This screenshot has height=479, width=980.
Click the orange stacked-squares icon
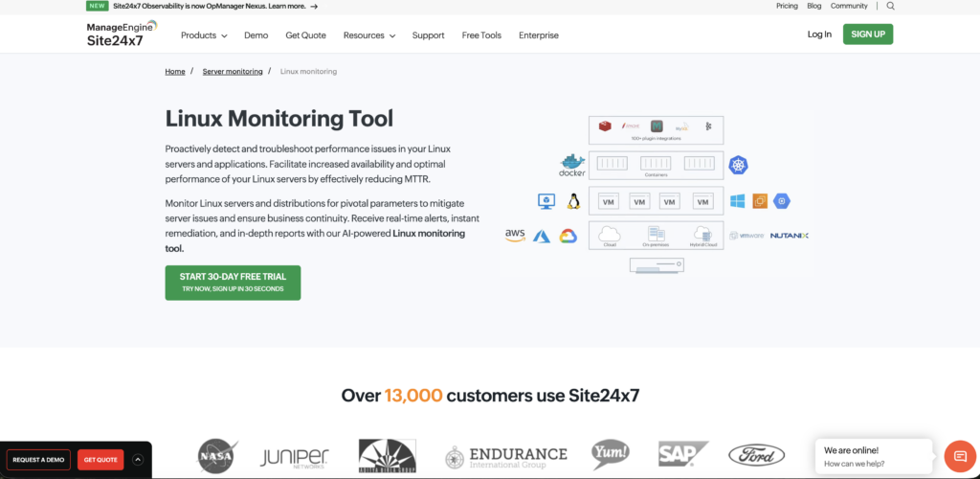(x=760, y=201)
